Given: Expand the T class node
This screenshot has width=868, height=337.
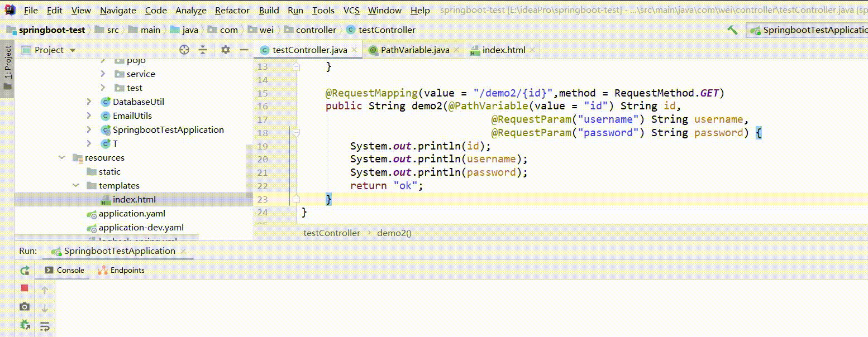Looking at the screenshot, I should 89,143.
